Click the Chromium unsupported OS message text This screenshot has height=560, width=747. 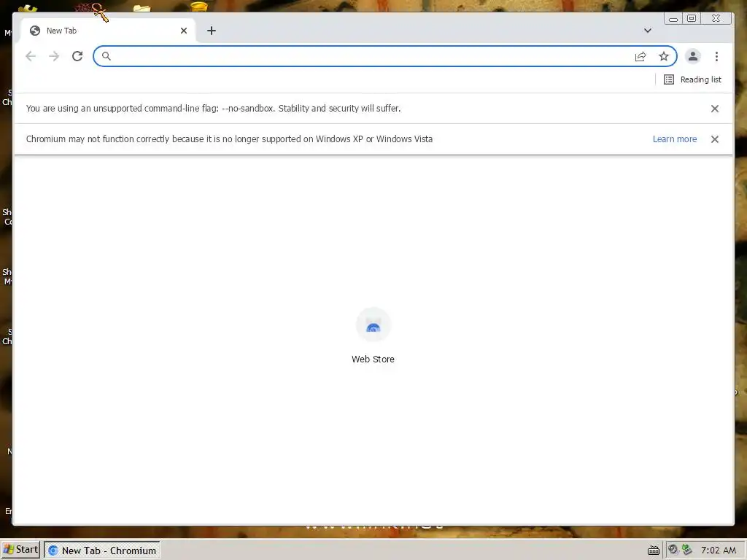click(229, 139)
